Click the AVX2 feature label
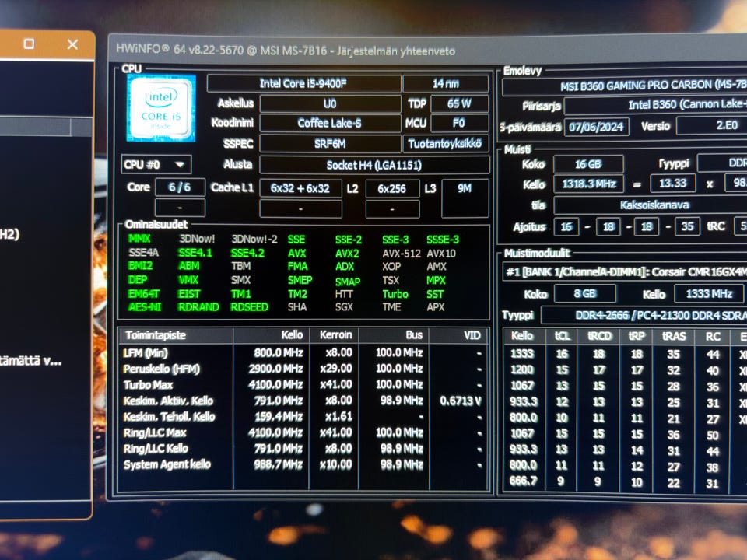Image resolution: width=747 pixels, height=560 pixels. 347,254
